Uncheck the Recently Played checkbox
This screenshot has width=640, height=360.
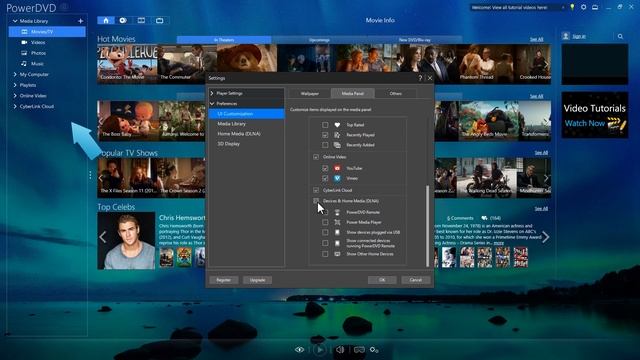(325, 135)
